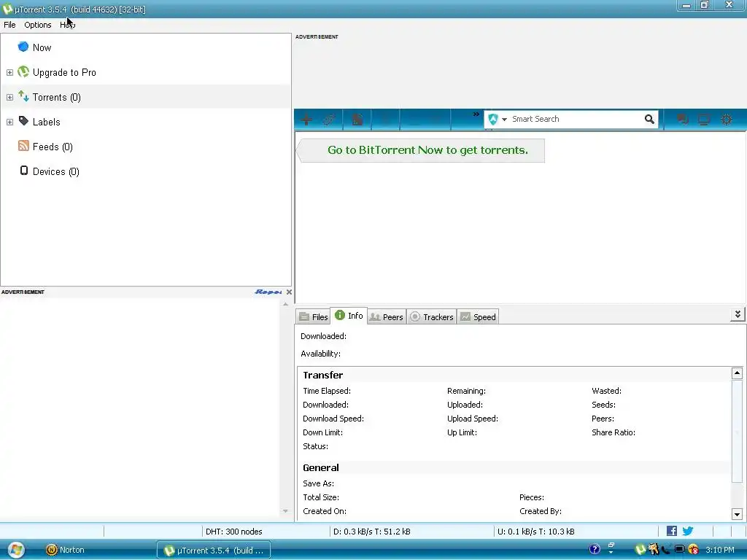Click the monitor icon in system tray
Image resolution: width=747 pixels, height=560 pixels.
(680, 550)
